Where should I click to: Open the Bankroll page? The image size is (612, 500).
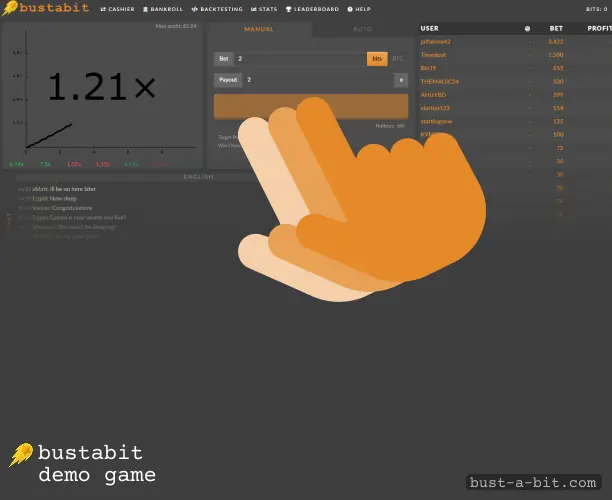click(x=163, y=9)
